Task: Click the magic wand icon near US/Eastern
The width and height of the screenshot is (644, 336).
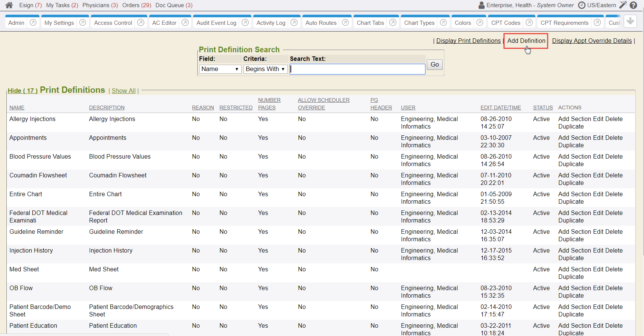Action: tap(623, 5)
